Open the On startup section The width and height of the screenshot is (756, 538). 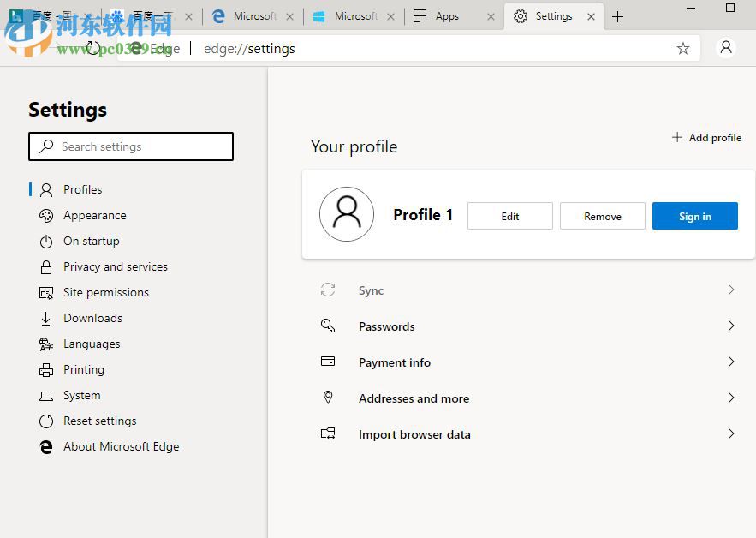91,241
